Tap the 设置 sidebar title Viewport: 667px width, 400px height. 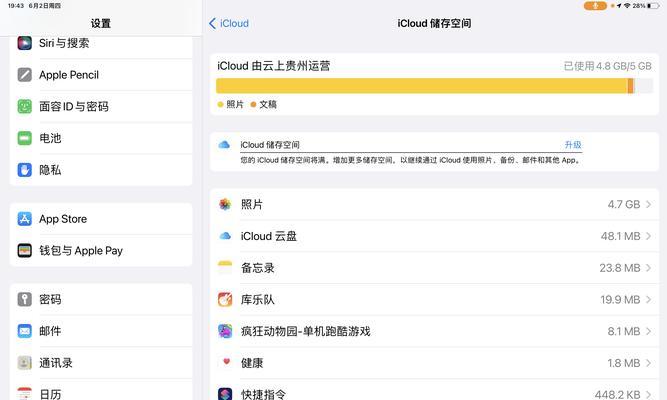[101, 23]
